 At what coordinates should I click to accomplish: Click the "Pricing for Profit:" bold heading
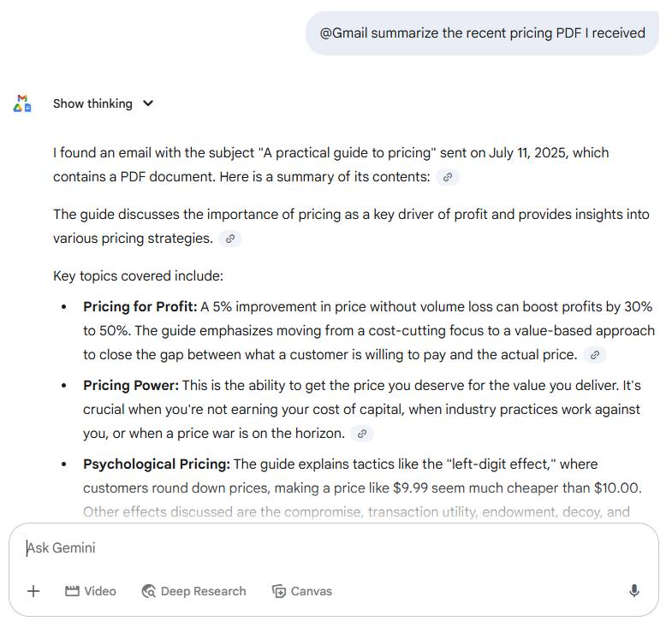[140, 306]
